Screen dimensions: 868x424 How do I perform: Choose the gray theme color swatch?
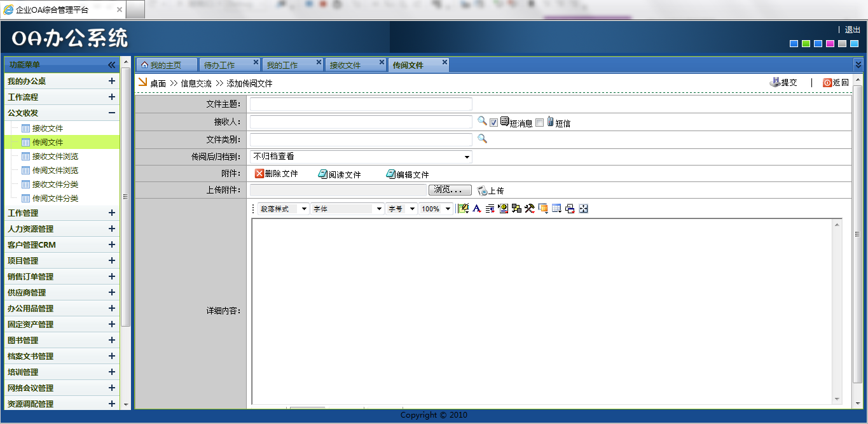pyautogui.click(x=842, y=43)
